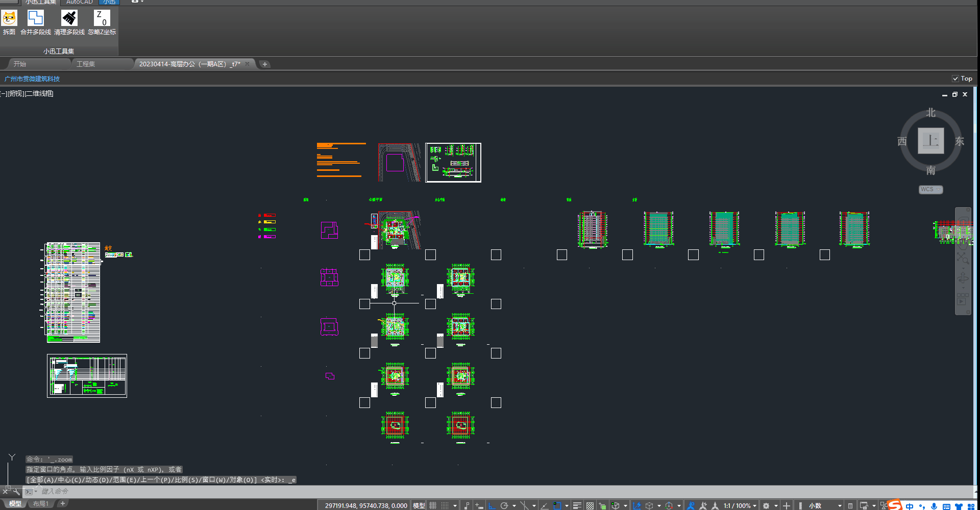Toggle ortho mode in status bar

492,505
